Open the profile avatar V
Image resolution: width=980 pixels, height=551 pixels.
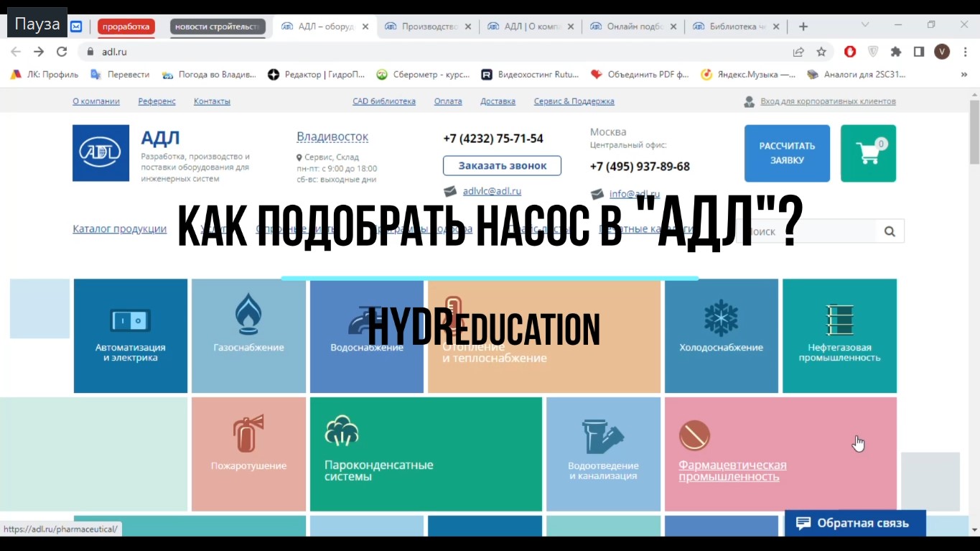point(942,52)
